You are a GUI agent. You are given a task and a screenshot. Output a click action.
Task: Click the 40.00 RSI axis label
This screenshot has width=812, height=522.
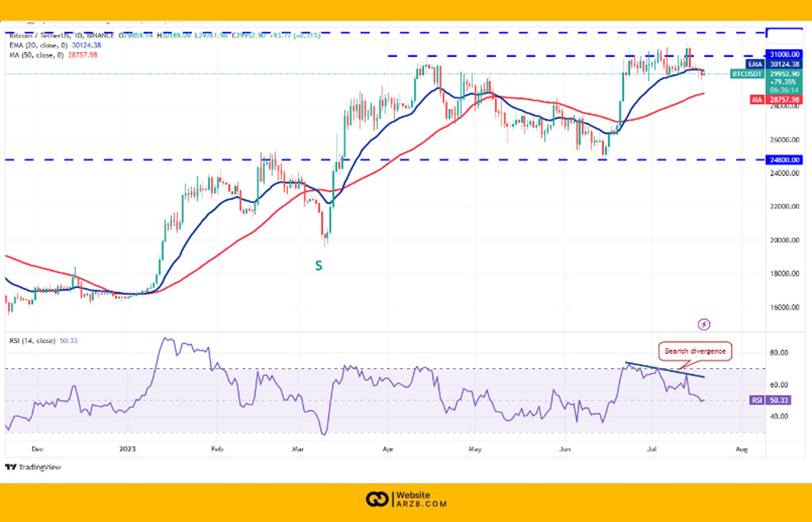pos(779,416)
